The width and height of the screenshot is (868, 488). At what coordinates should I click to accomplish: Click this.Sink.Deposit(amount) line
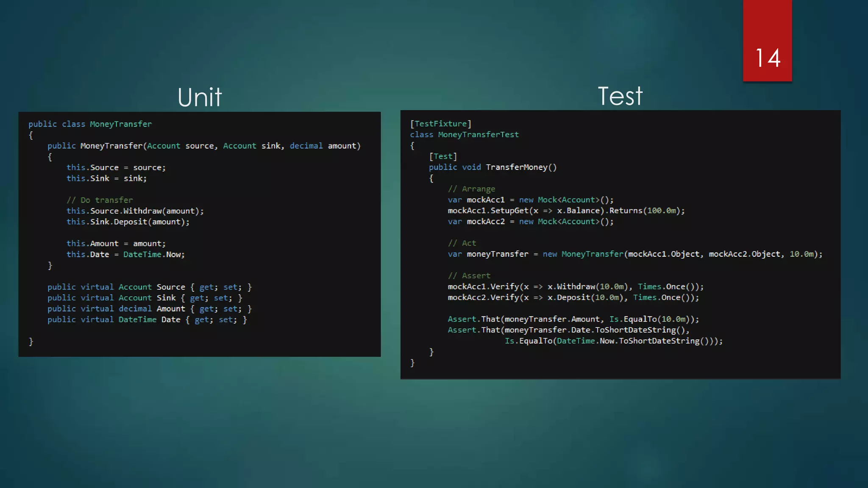pyautogui.click(x=128, y=222)
